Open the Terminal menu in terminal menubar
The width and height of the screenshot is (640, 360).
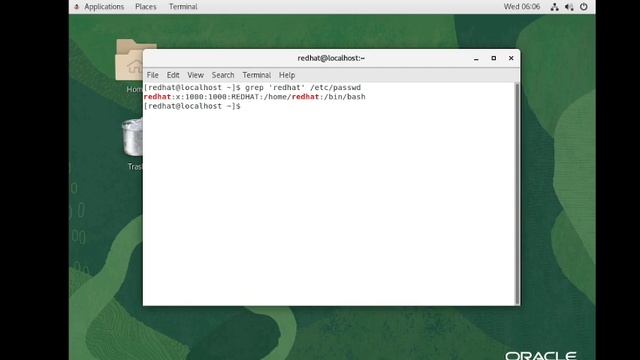(x=256, y=75)
